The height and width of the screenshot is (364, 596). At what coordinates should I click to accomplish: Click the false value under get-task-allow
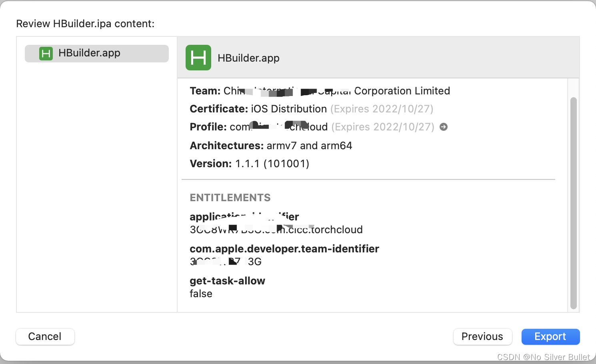click(201, 294)
